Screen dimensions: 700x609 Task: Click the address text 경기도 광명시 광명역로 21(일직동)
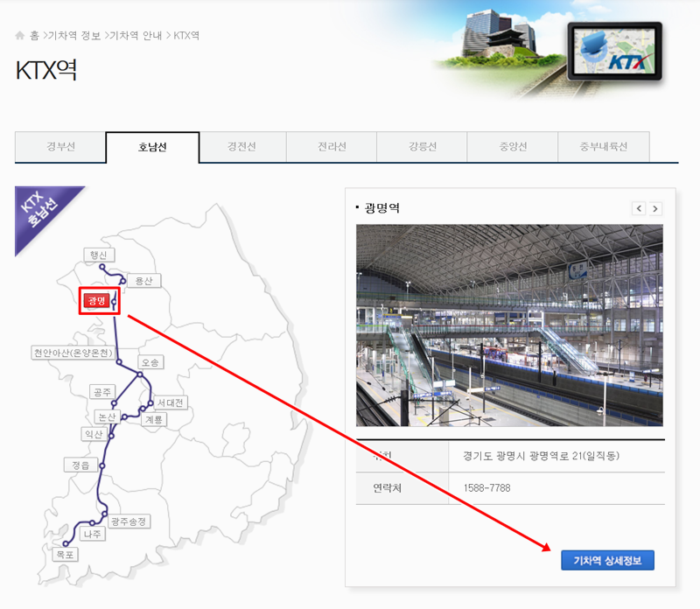(541, 456)
